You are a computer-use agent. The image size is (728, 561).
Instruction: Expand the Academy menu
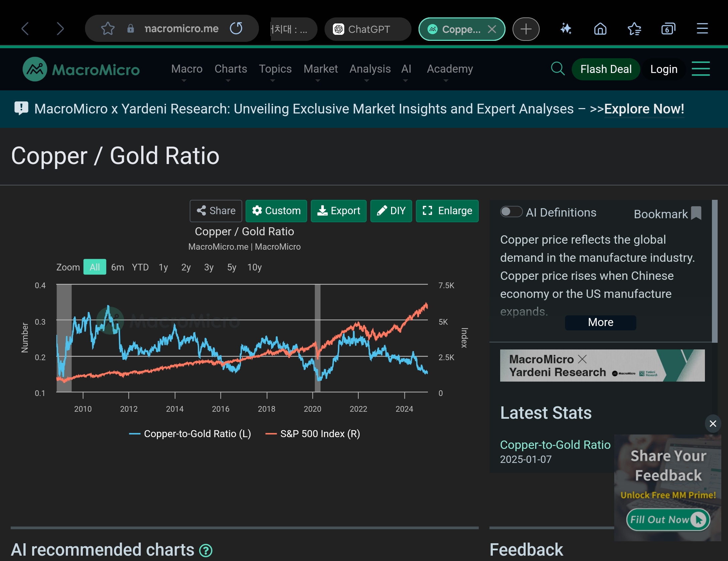pos(450,69)
